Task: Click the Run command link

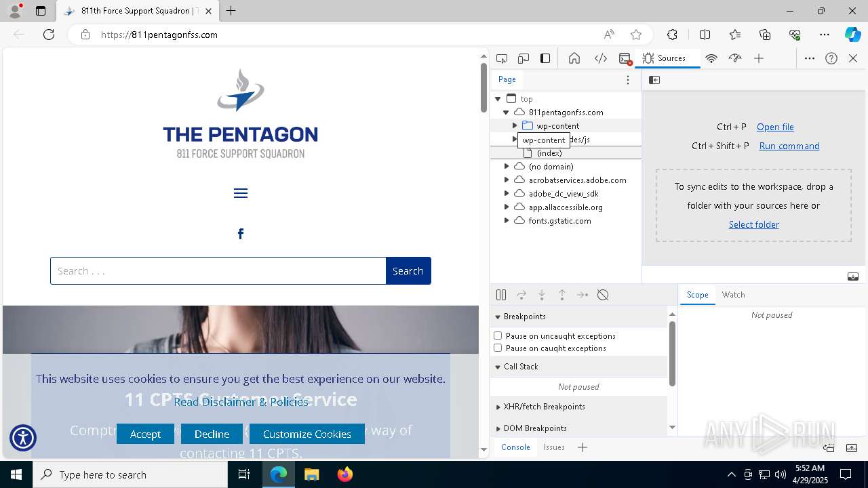Action: tap(789, 146)
